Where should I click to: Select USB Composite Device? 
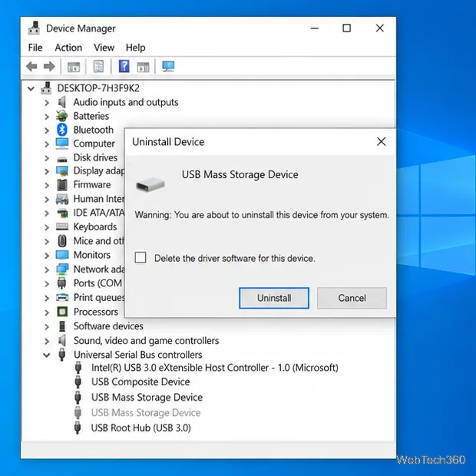140,382
